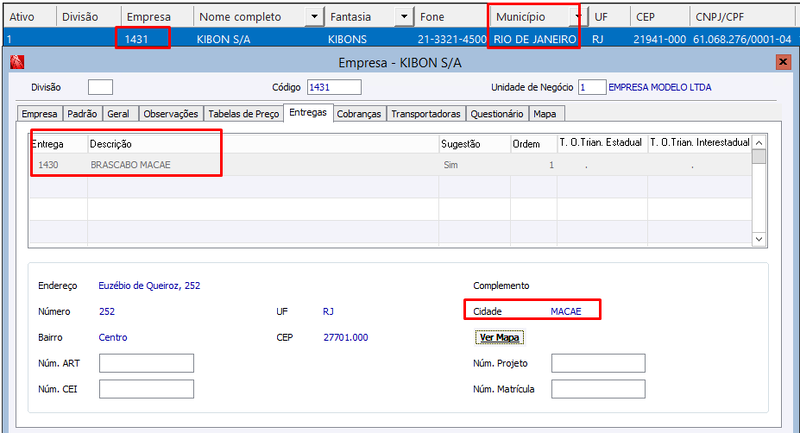Image resolution: width=800 pixels, height=433 pixels.
Task: Select the BRASCABO MACAE delivery row
Action: point(390,165)
